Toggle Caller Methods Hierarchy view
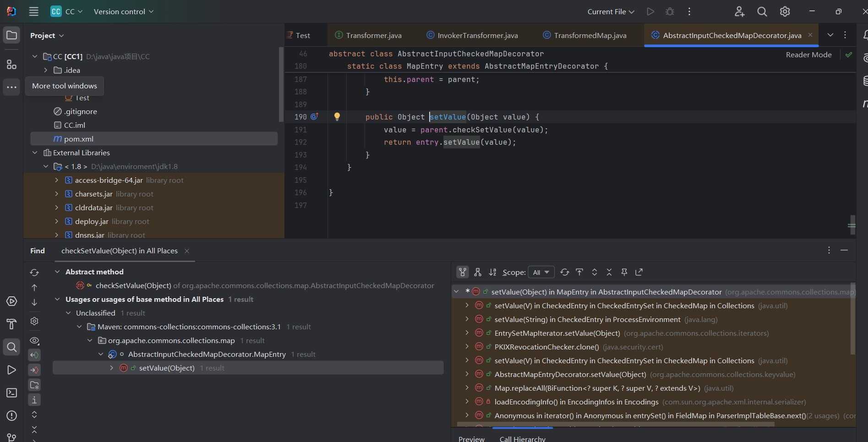 click(463, 272)
